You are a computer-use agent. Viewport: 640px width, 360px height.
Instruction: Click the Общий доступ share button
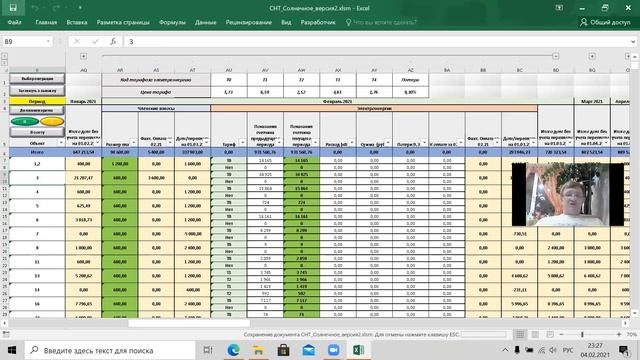[x=606, y=22]
